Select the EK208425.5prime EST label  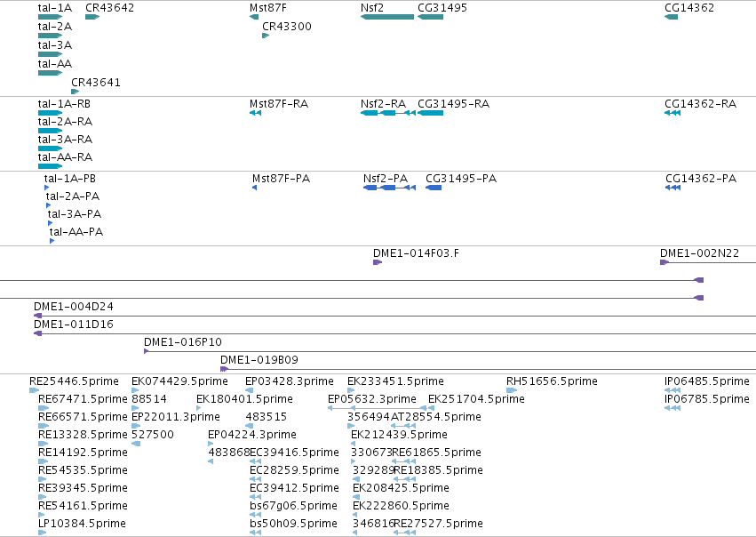[402, 488]
